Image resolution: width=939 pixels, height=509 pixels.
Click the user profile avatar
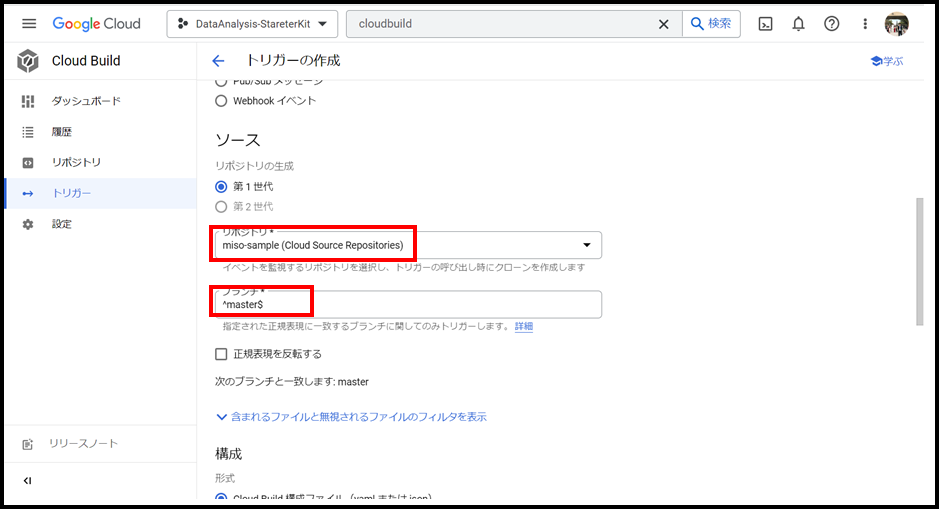897,24
